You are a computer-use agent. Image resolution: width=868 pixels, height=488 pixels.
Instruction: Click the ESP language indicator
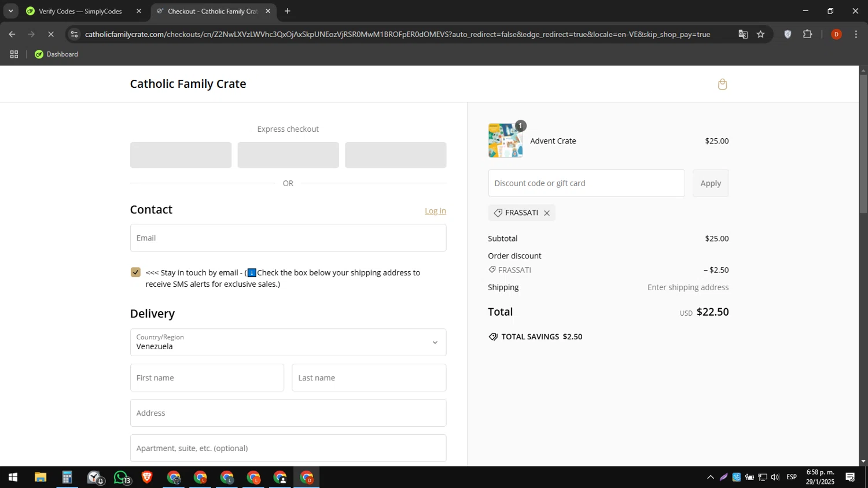[792, 478]
